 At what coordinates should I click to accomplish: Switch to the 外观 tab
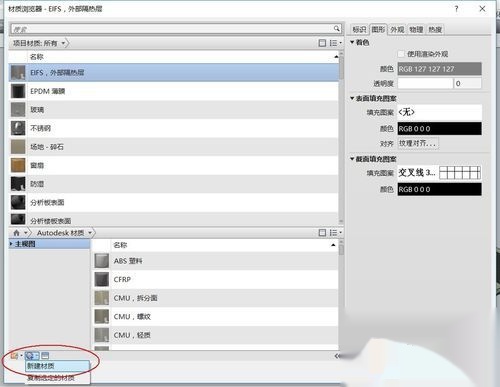pyautogui.click(x=397, y=29)
